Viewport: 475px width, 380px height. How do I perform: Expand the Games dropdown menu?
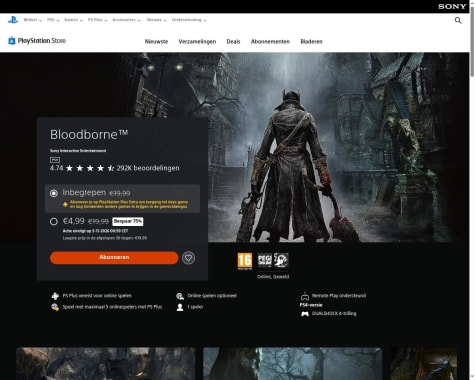(x=73, y=20)
